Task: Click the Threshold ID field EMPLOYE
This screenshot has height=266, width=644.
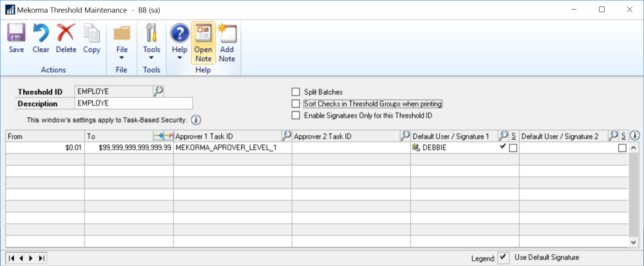Action: tap(114, 91)
